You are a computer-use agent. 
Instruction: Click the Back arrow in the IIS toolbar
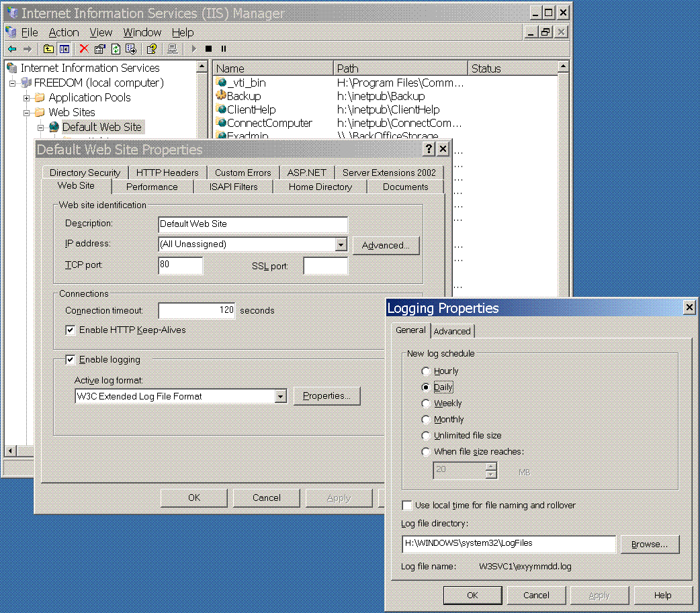(12, 49)
